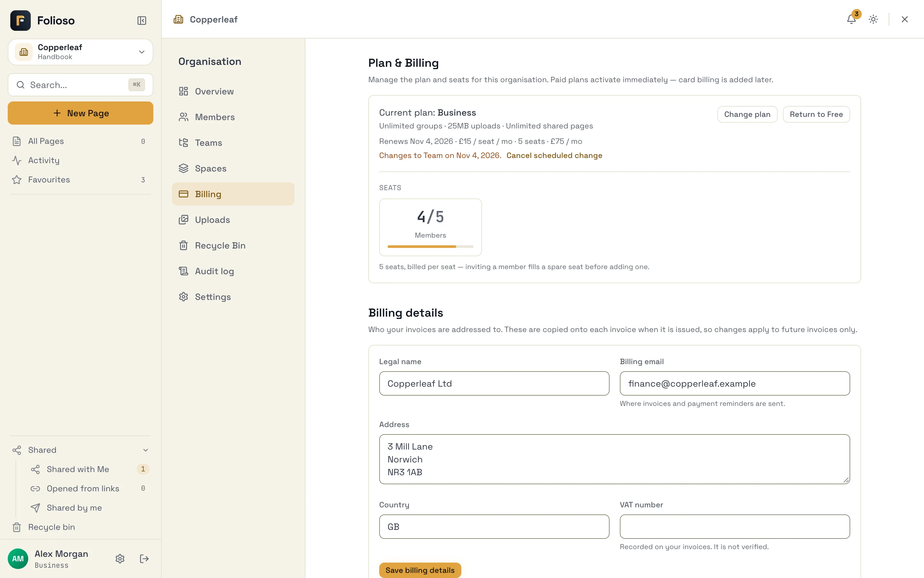Viewport: 924px width, 578px height.
Task: Edit the Legal name field
Action: coord(494,383)
